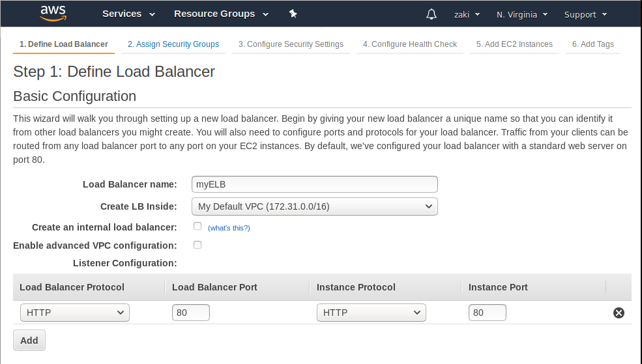Click the pin shortcut icon in navbar
This screenshot has width=642, height=364.
click(x=293, y=14)
